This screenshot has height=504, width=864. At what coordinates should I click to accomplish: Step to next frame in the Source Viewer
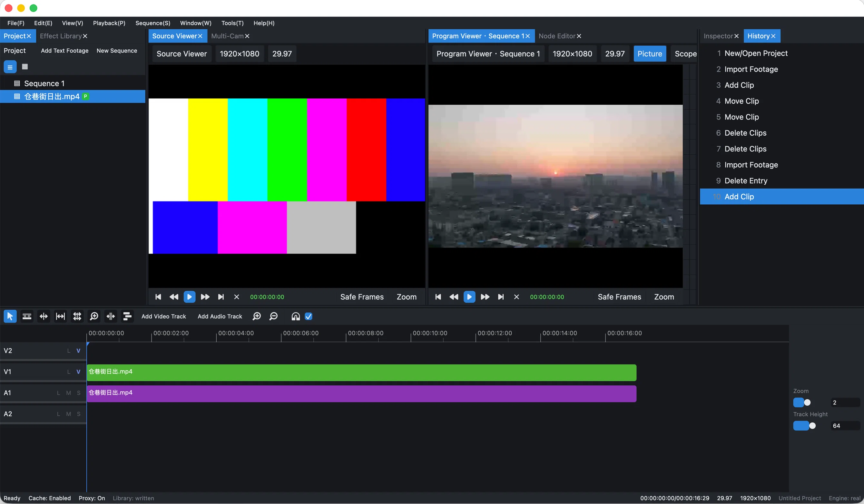[x=221, y=297]
